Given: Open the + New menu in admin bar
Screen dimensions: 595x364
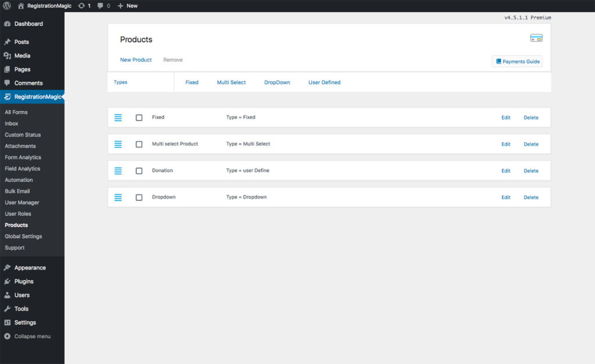Looking at the screenshot, I should (x=128, y=6).
